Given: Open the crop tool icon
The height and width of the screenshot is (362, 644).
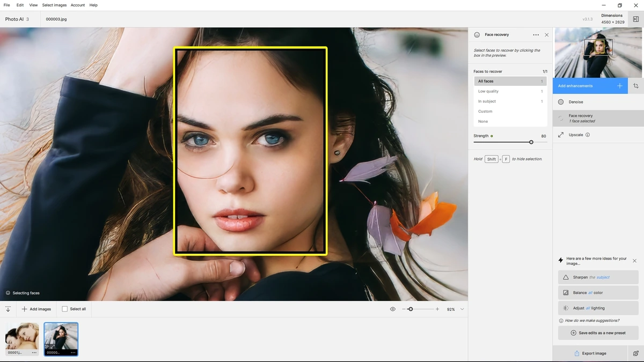Looking at the screenshot, I should coord(636,86).
